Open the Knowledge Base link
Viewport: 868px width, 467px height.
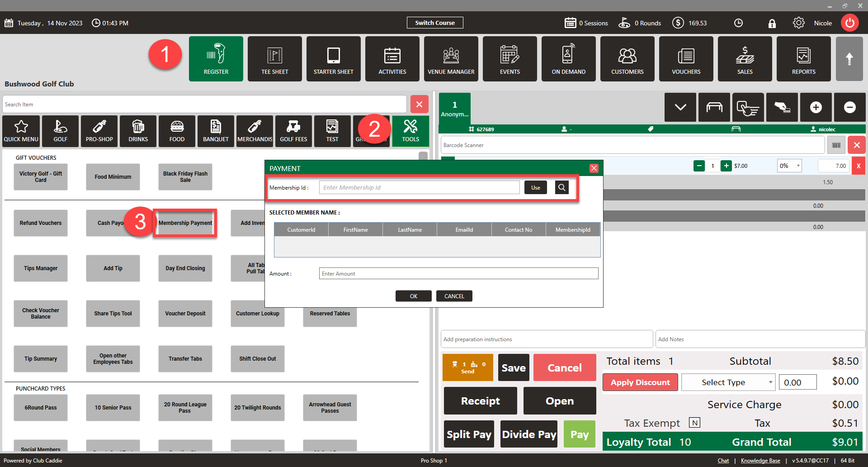pos(760,461)
